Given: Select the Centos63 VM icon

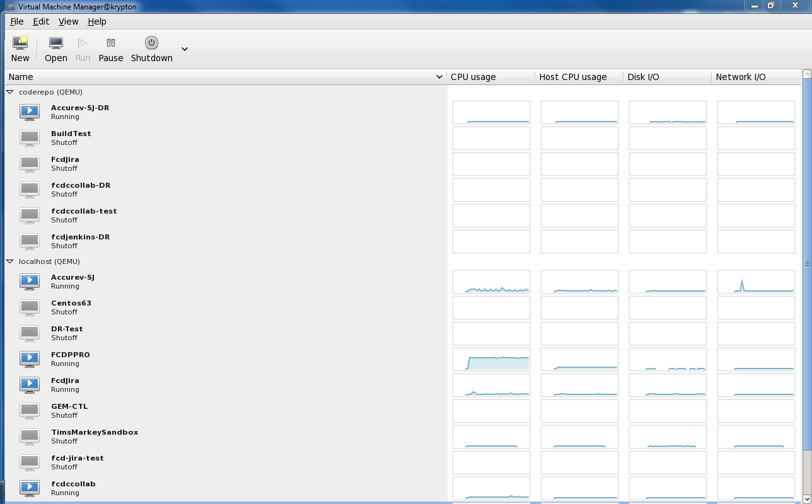Looking at the screenshot, I should tap(30, 307).
